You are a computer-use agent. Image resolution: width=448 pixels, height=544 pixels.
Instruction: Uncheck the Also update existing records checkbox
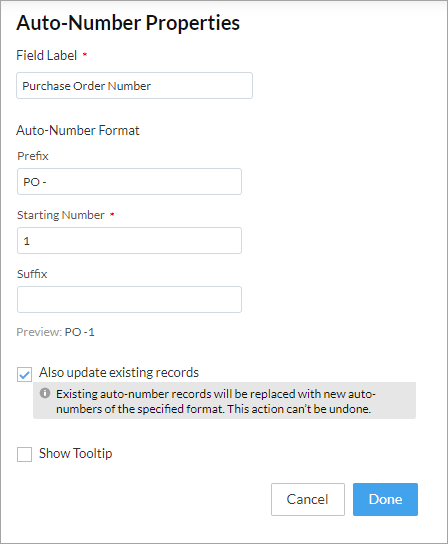24,374
